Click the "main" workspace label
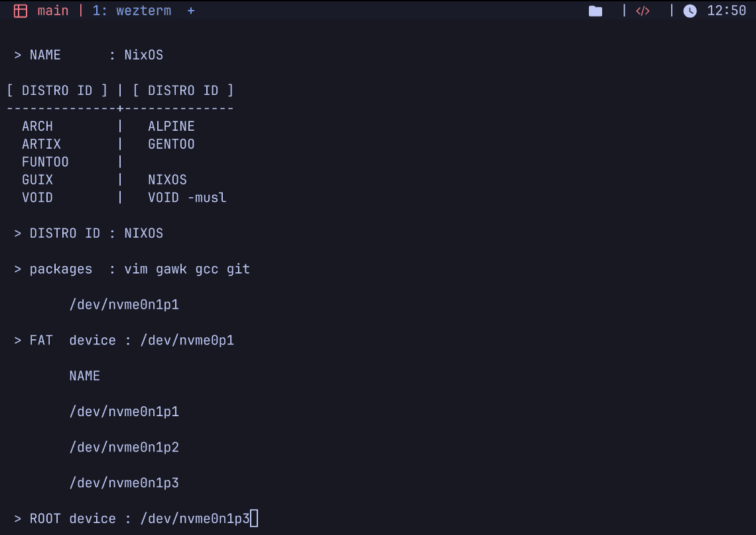 53,11
